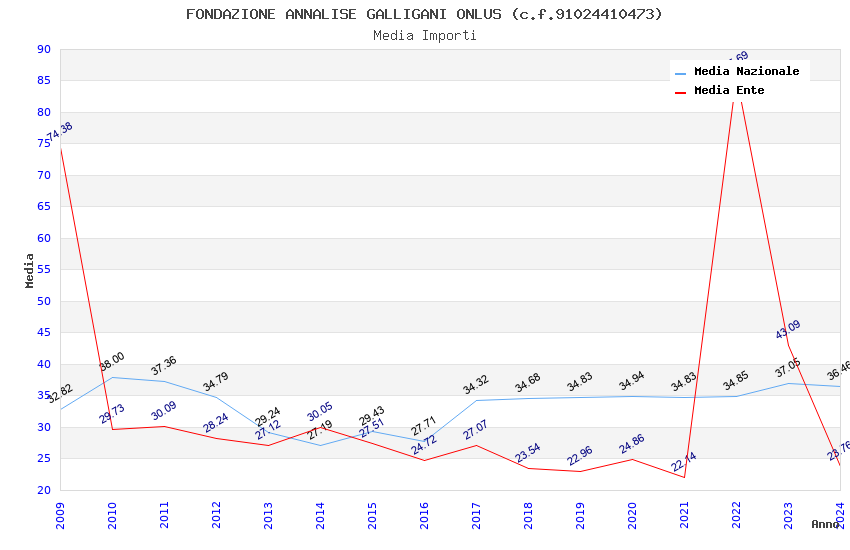The width and height of the screenshot is (850, 550).
Task: Click the y-axis tick label 80
Action: tap(44, 112)
